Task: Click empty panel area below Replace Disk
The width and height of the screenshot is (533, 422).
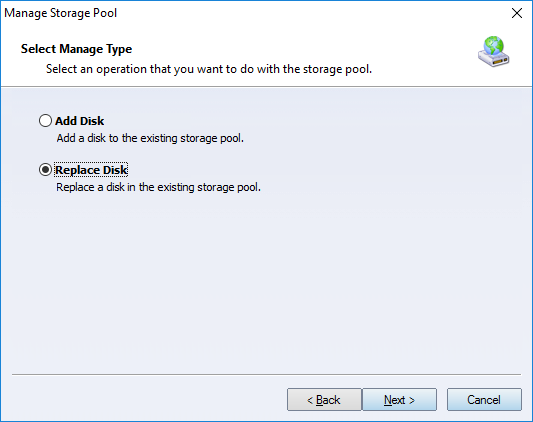Action: pos(266,279)
